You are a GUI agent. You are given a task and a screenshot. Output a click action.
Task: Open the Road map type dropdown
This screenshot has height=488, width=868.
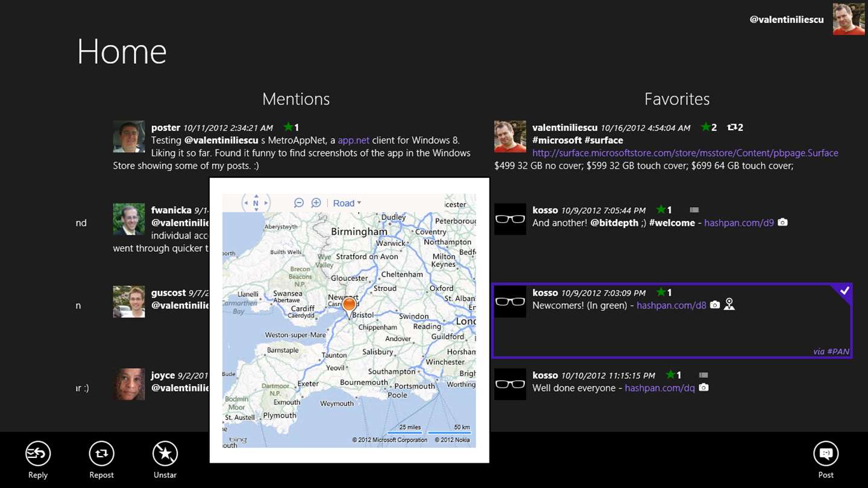[x=347, y=203]
